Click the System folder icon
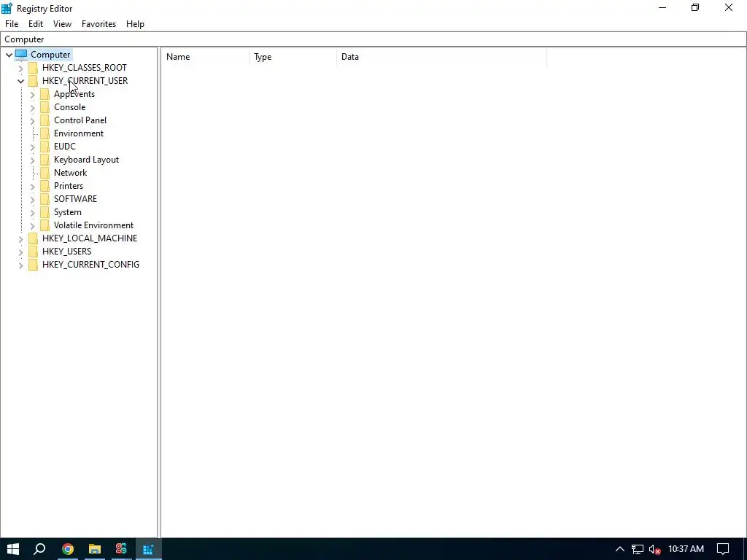747x560 pixels. [x=44, y=212]
